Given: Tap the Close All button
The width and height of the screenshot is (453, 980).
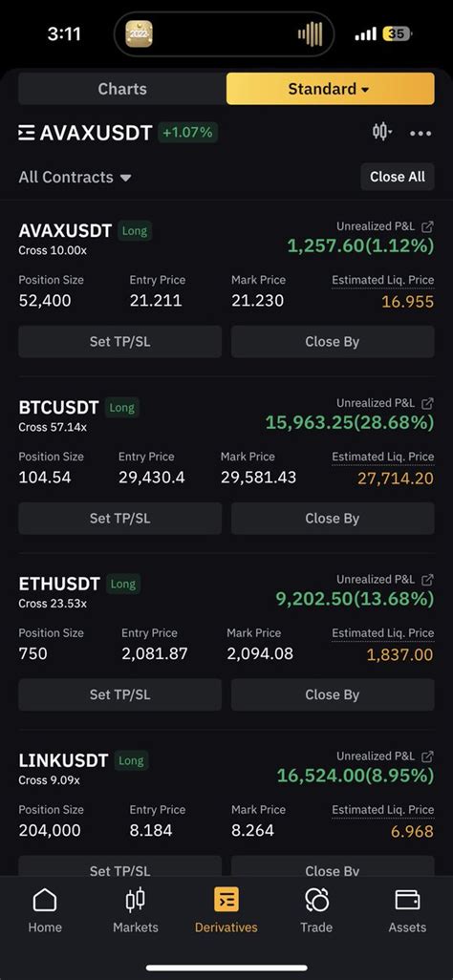Looking at the screenshot, I should 398,177.
